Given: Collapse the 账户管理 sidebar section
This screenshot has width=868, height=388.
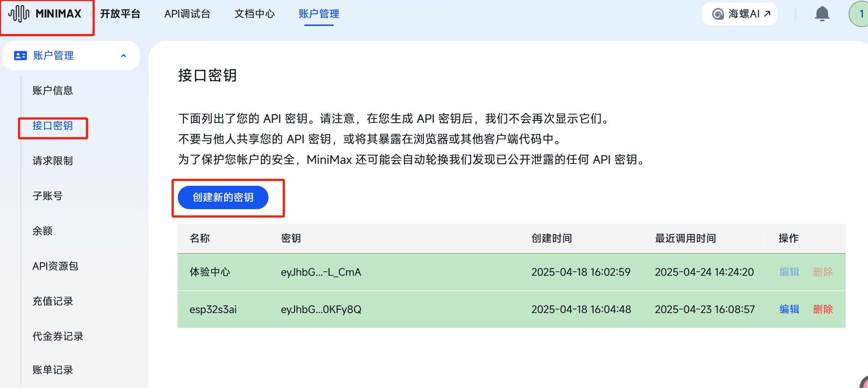Looking at the screenshot, I should click(124, 56).
